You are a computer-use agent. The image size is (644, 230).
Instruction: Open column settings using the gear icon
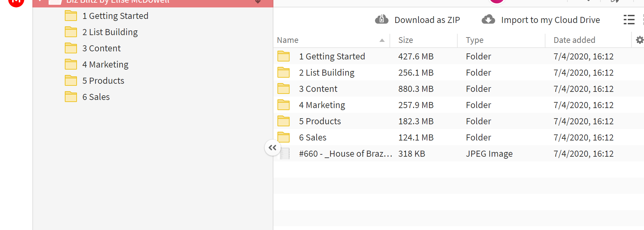[x=640, y=40]
